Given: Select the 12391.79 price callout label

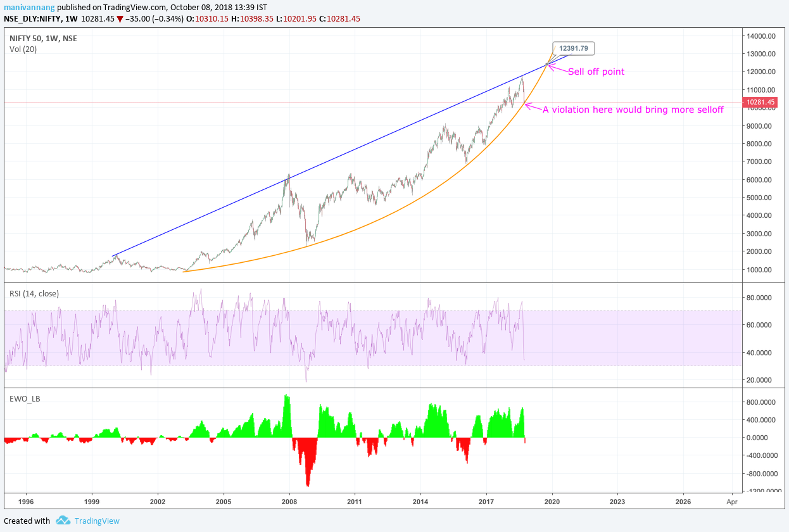Looking at the screenshot, I should [x=574, y=48].
